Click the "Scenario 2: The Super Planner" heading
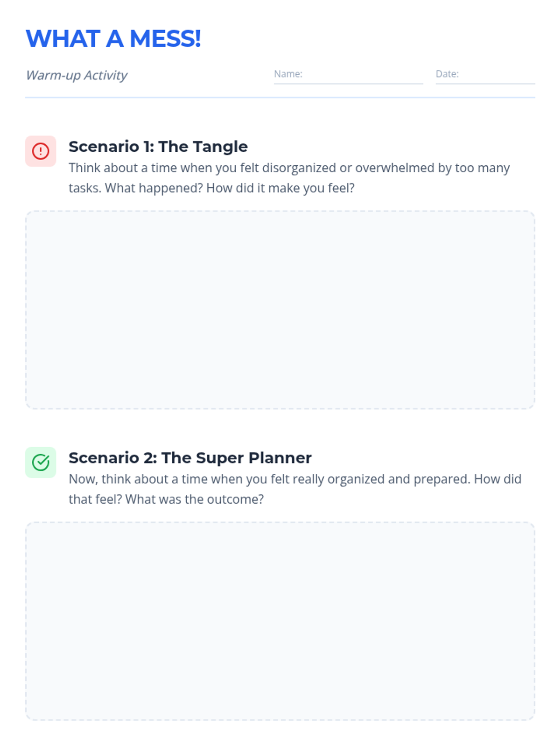 [x=190, y=458]
